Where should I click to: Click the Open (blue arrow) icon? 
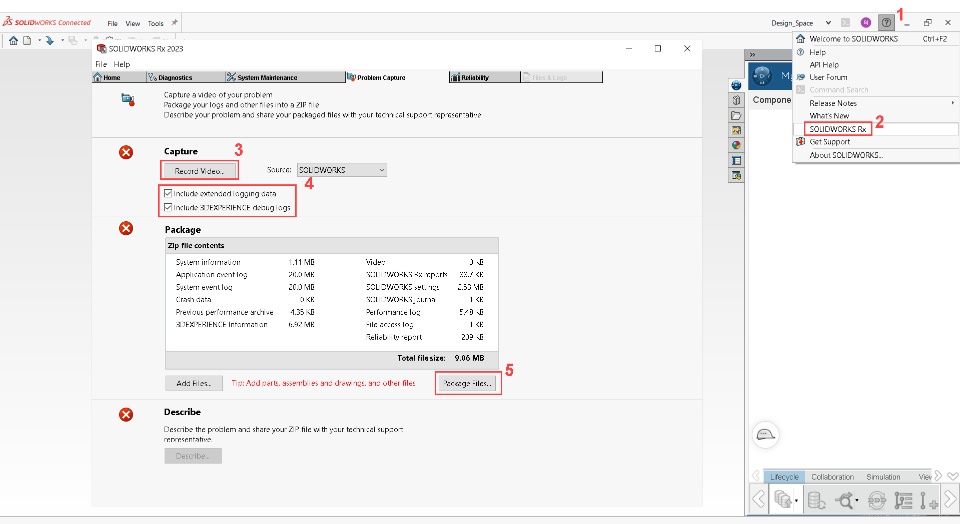click(50, 40)
